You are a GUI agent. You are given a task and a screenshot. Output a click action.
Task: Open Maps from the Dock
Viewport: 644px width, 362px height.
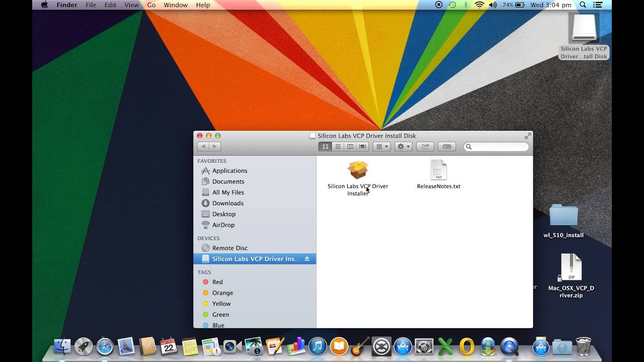(211, 346)
